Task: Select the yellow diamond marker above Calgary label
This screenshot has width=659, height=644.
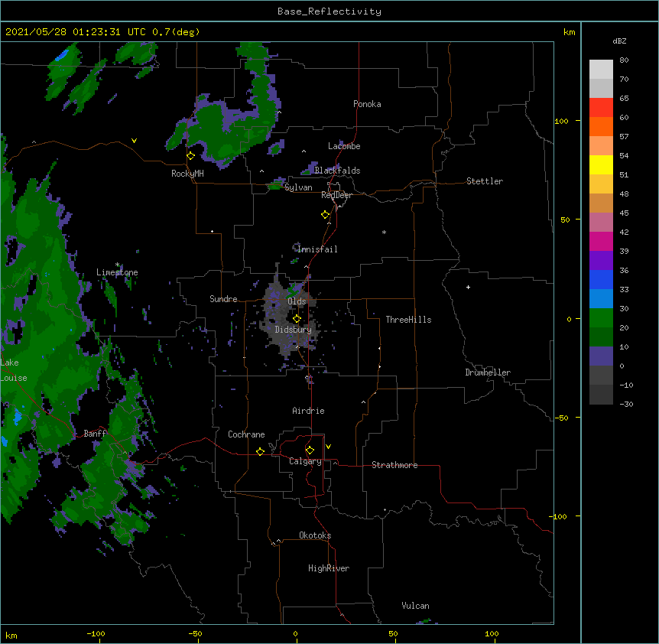Action: (x=310, y=450)
